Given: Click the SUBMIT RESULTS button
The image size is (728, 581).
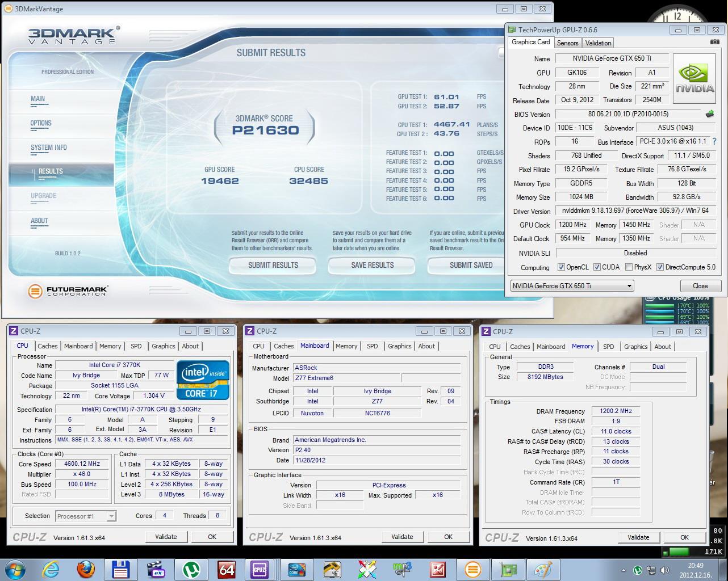Looking at the screenshot, I should (x=273, y=265).
